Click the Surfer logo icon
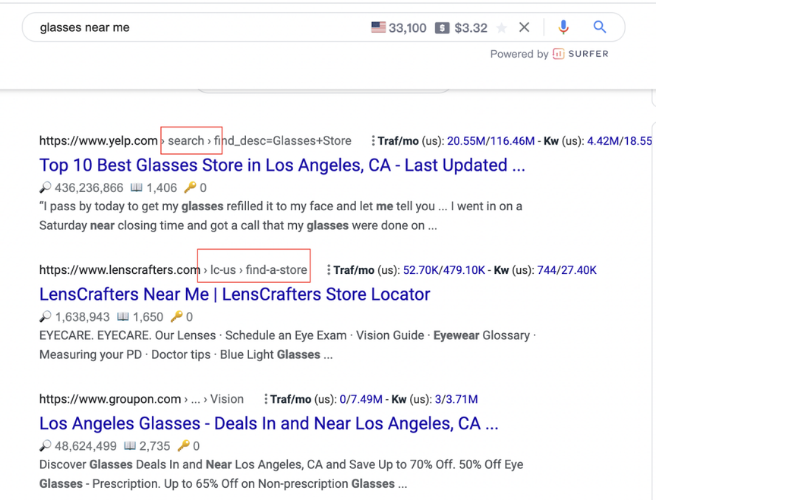 559,54
